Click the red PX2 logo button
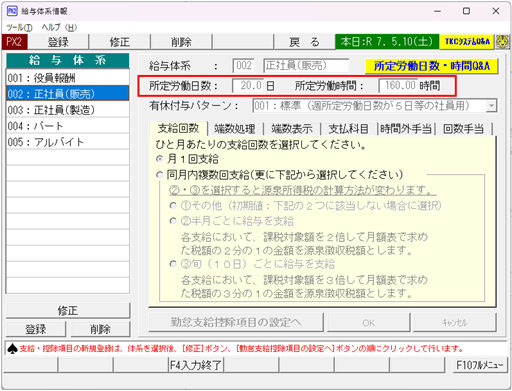 point(14,42)
